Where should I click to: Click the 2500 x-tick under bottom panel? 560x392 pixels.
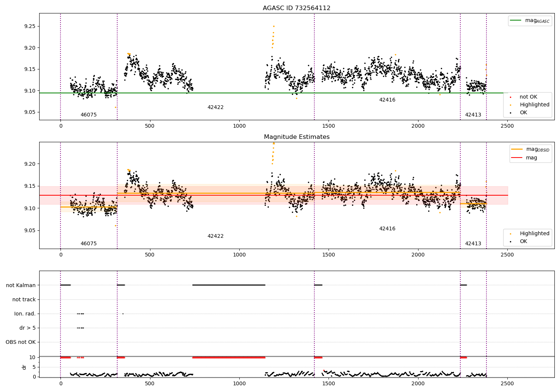point(507,384)
